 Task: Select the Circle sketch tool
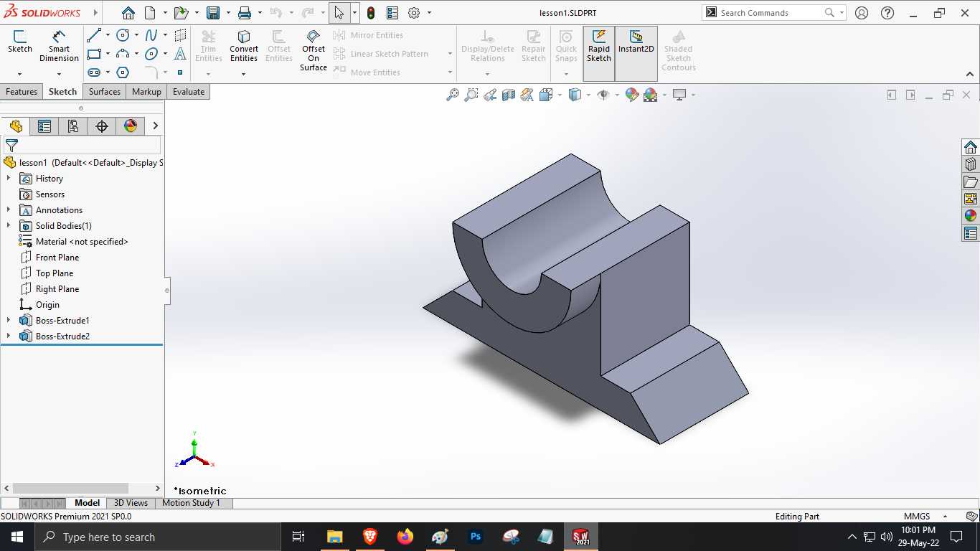(123, 35)
